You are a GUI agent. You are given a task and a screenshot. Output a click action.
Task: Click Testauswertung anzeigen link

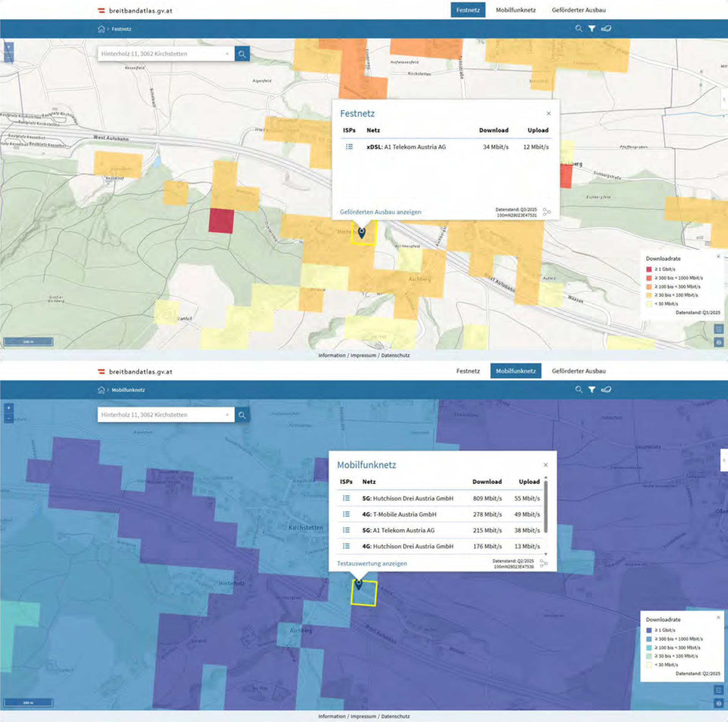(x=372, y=564)
